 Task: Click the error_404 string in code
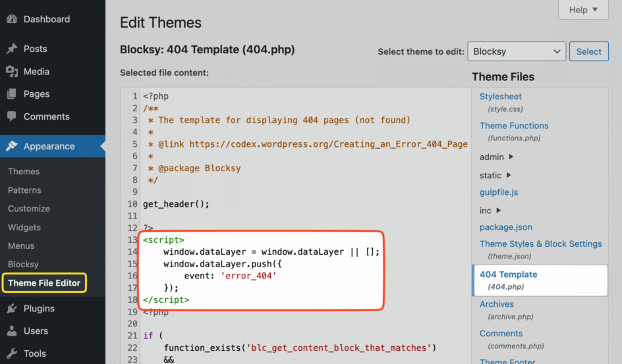[x=248, y=276]
